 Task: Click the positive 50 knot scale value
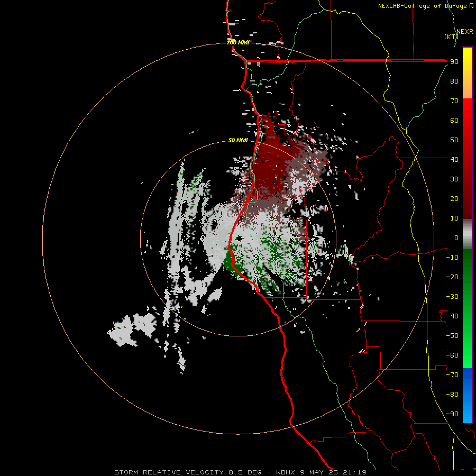point(454,140)
